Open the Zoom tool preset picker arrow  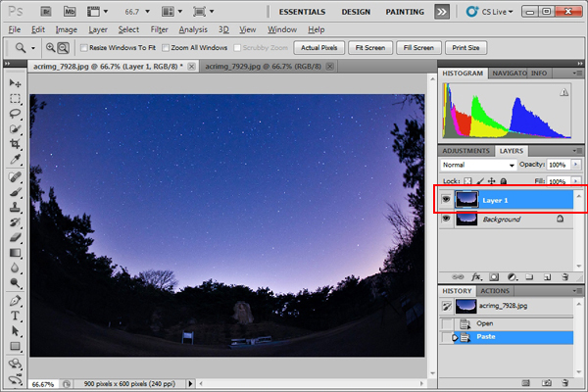33,48
